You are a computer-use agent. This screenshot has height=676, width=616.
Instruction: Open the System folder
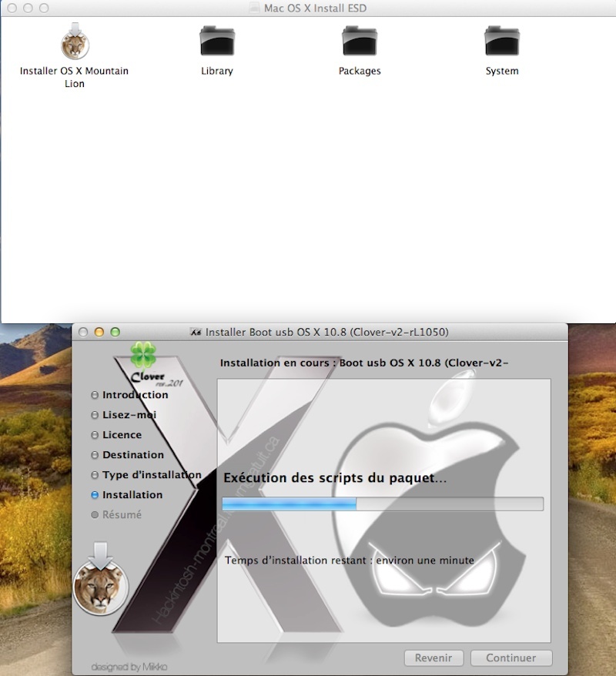pos(502,41)
